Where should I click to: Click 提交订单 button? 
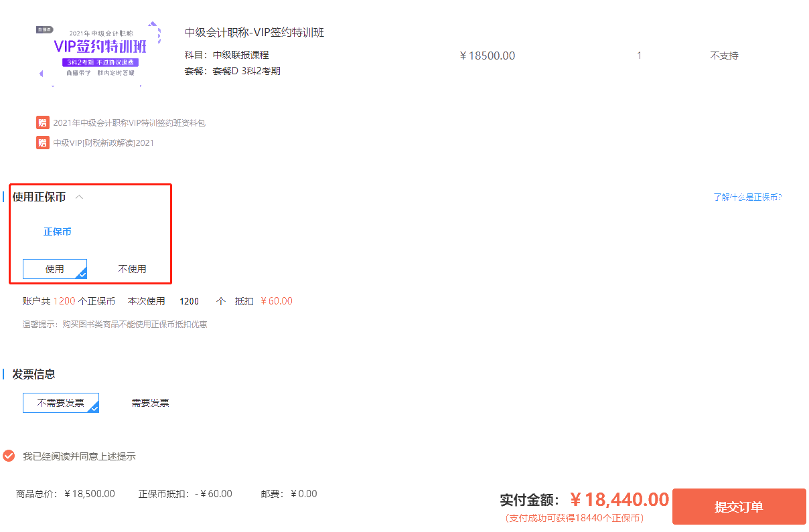739,507
